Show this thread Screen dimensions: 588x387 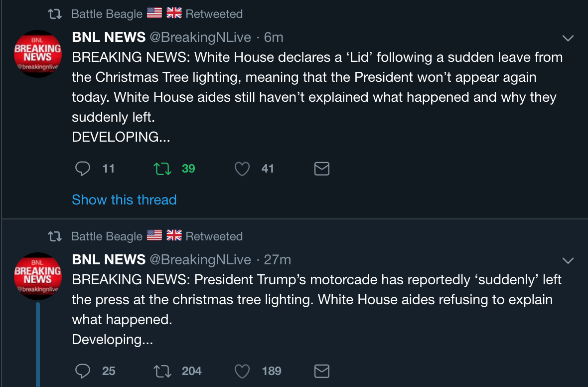coord(124,200)
